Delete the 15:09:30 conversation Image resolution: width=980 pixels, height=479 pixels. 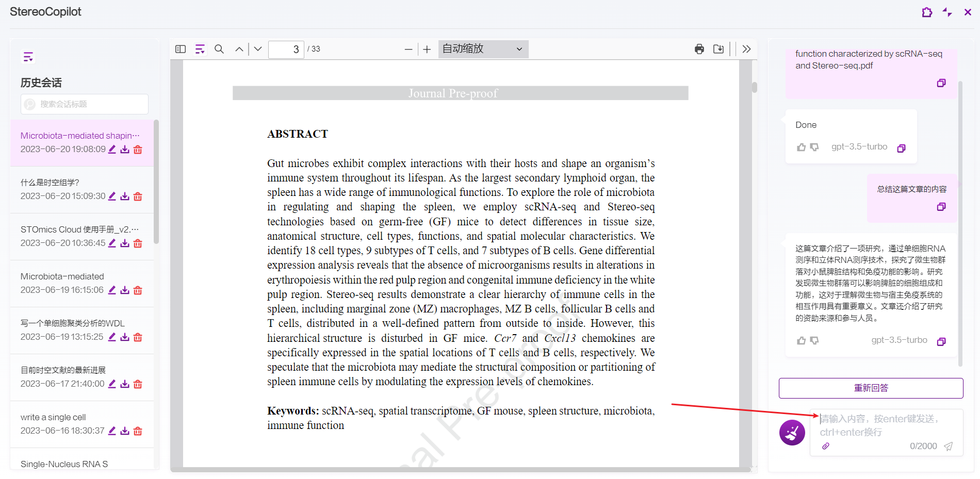pos(138,196)
